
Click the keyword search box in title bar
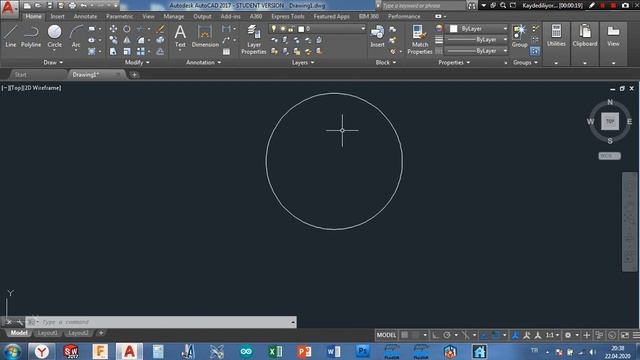(423, 6)
